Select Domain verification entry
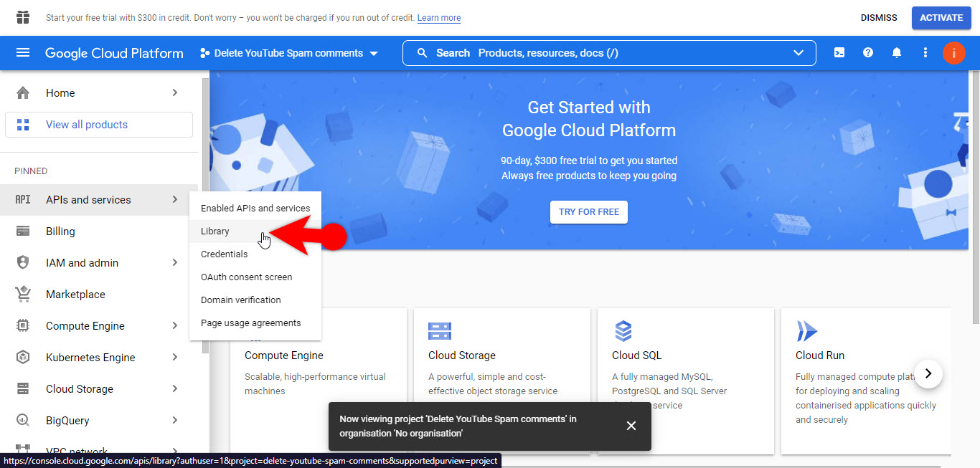The image size is (980, 468). pyautogui.click(x=255, y=300)
